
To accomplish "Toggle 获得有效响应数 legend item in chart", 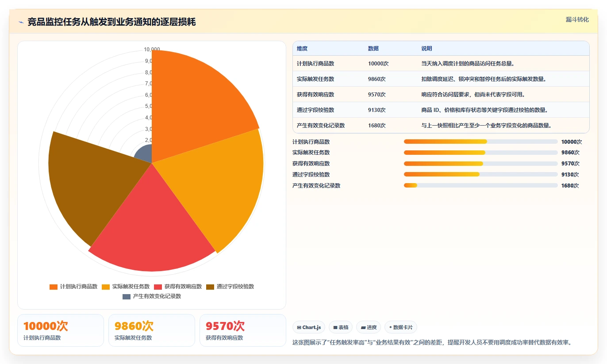I will click(x=178, y=287).
